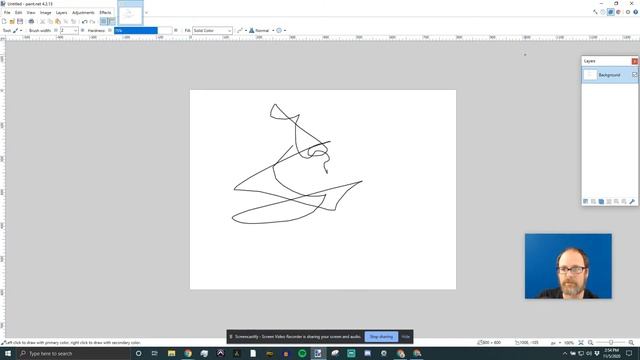The image size is (640, 360).
Task: Click the zoom in magnifier in status bar
Action: coord(631,343)
